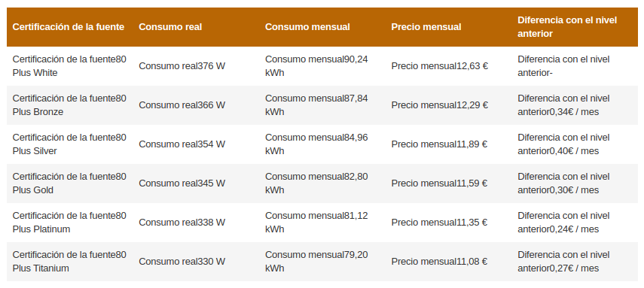This screenshot has width=644, height=288.
Task: Click the 87,84 kWh monthly consumption cell
Action: click(322, 105)
